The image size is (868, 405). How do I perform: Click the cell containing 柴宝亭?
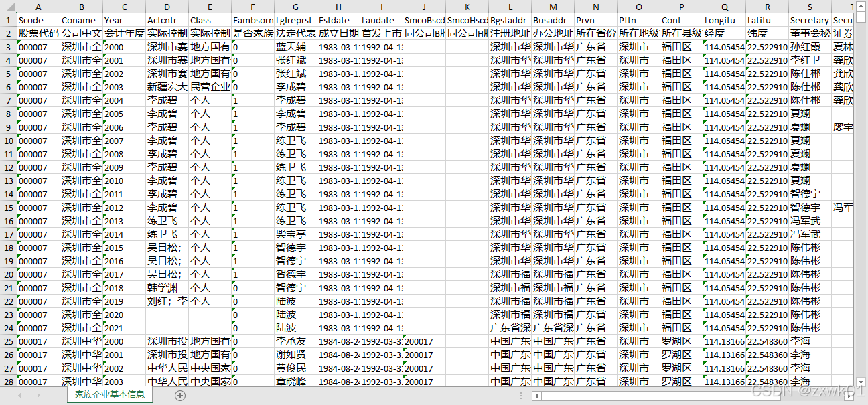tap(295, 234)
